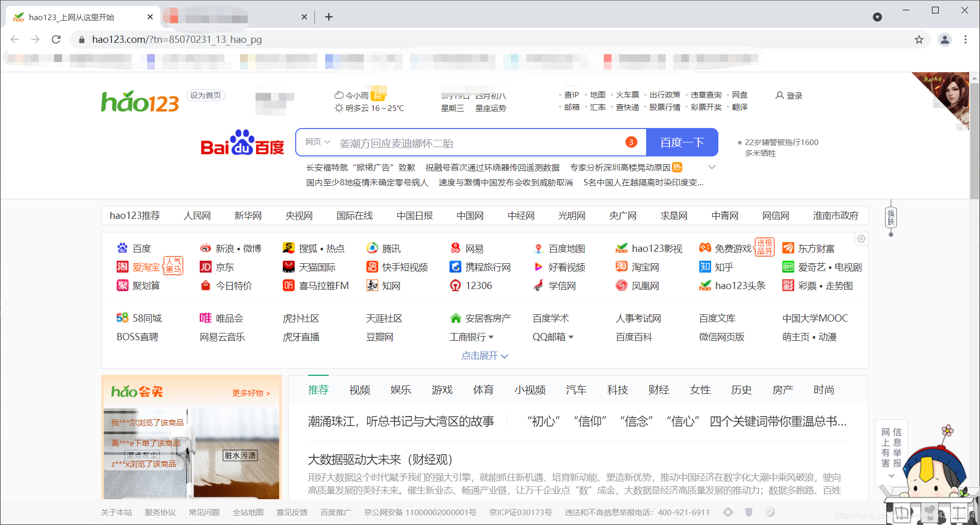Open the 人民网 link
The width and height of the screenshot is (980, 525).
197,215
